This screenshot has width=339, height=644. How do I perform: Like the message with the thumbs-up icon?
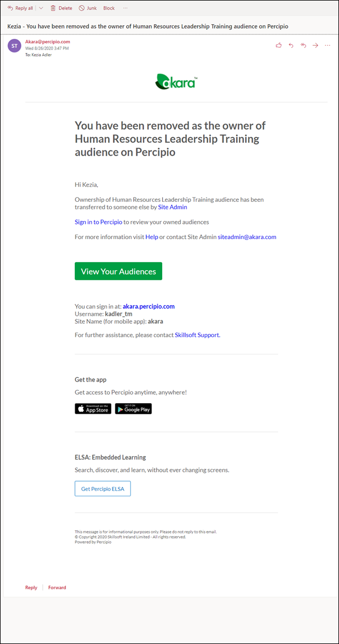[279, 45]
